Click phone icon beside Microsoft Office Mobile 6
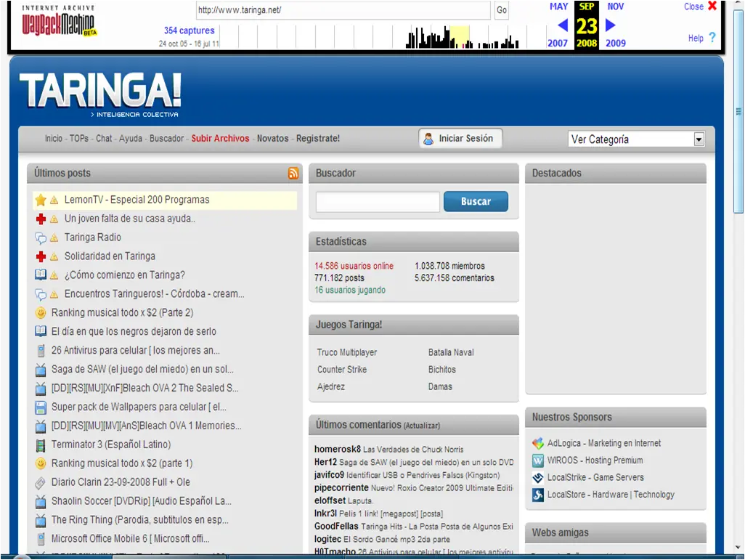The width and height of the screenshot is (745, 560). click(x=41, y=539)
